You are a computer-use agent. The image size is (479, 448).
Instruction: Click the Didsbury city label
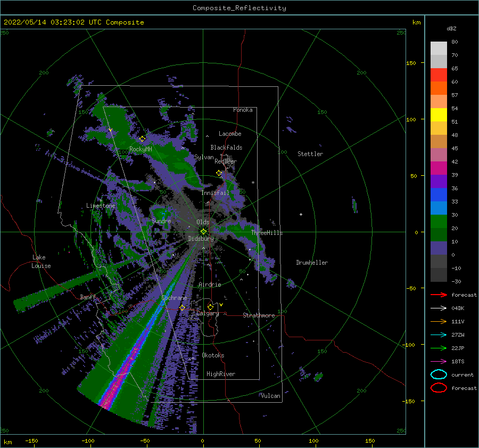tap(201, 239)
